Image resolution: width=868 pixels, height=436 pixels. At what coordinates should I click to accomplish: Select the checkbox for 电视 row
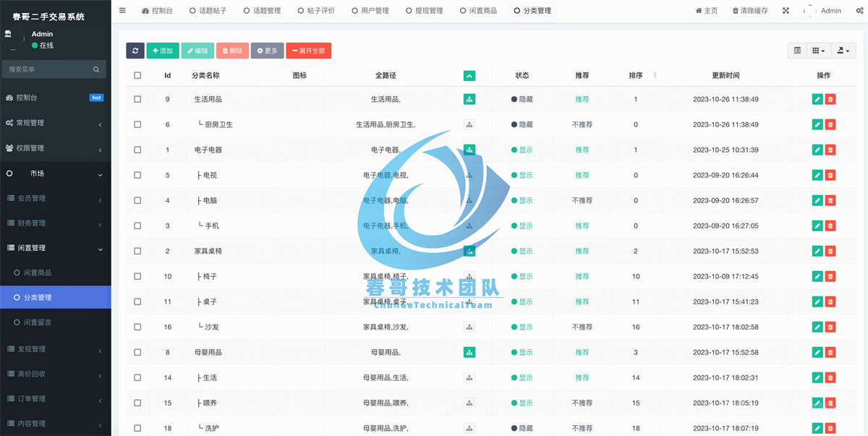pyautogui.click(x=137, y=175)
